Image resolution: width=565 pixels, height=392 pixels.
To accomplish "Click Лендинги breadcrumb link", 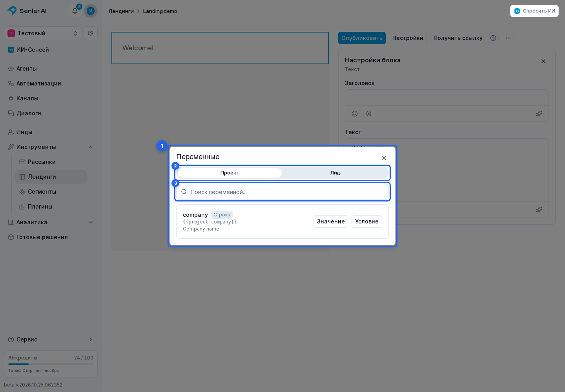I will tap(121, 11).
